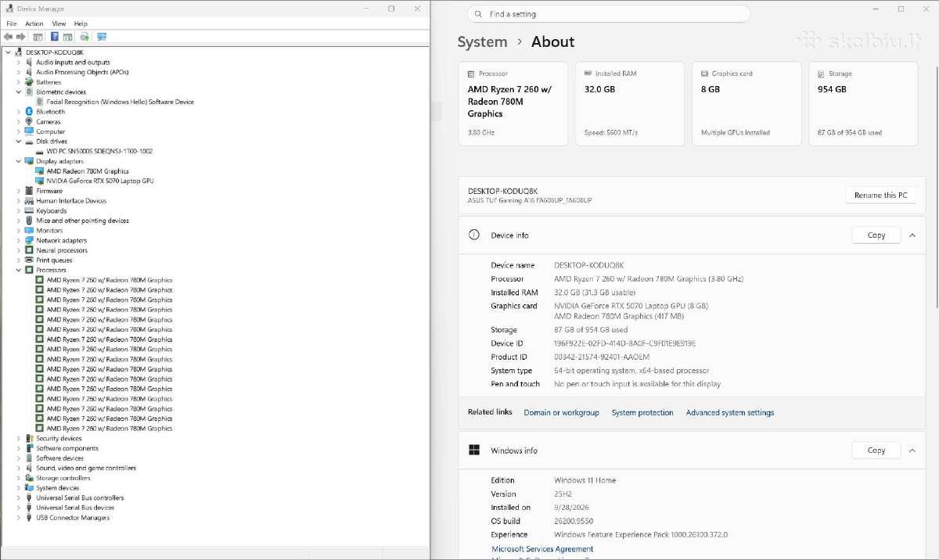Click the Windows logo beside Windows info
The image size is (939, 560).
point(473,450)
